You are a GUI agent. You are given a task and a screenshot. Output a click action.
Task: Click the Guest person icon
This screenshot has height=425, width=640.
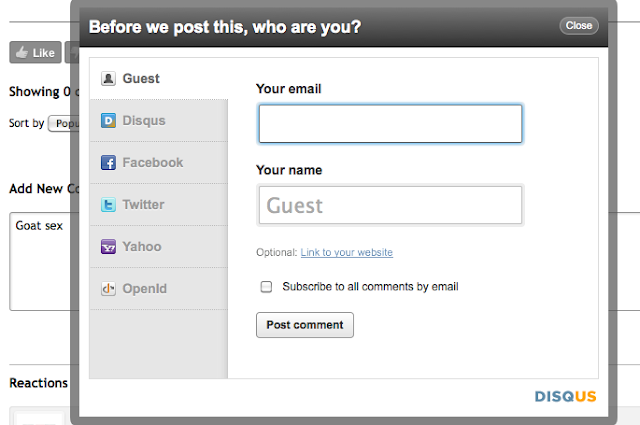point(109,79)
